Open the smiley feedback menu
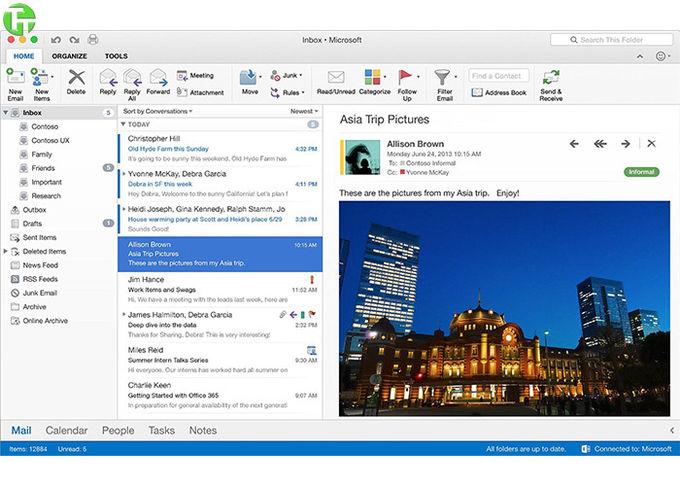Viewport: 680px width, 486px height. tap(663, 56)
